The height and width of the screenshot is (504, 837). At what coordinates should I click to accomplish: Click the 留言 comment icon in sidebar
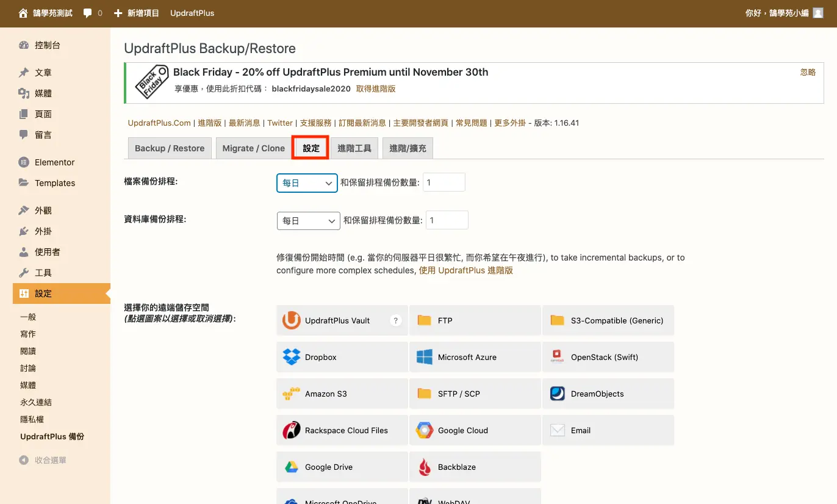coord(24,135)
